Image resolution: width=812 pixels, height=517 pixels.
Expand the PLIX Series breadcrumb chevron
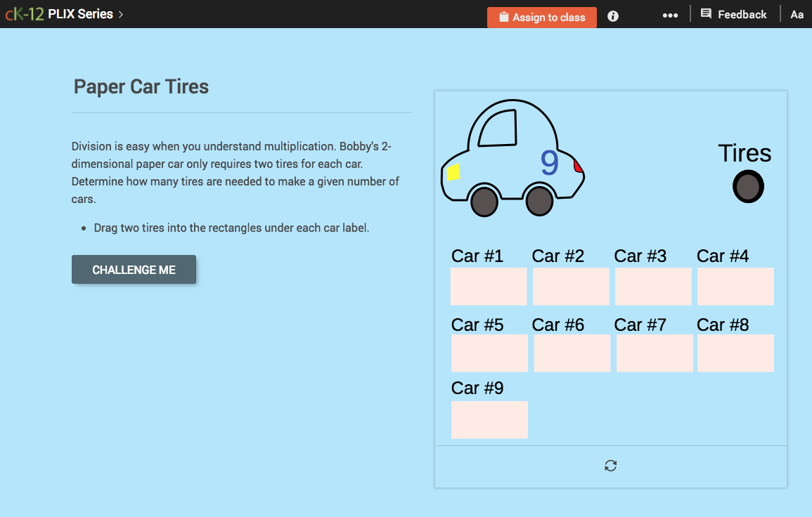[x=122, y=13]
